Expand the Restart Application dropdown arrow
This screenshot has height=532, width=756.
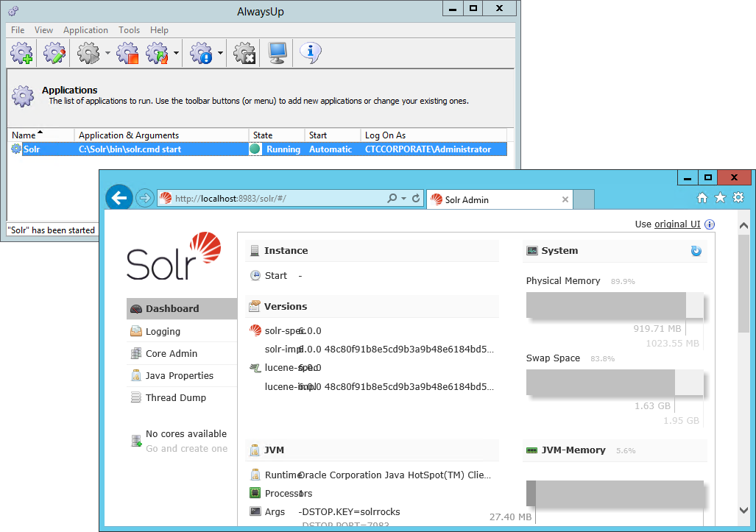pyautogui.click(x=177, y=54)
